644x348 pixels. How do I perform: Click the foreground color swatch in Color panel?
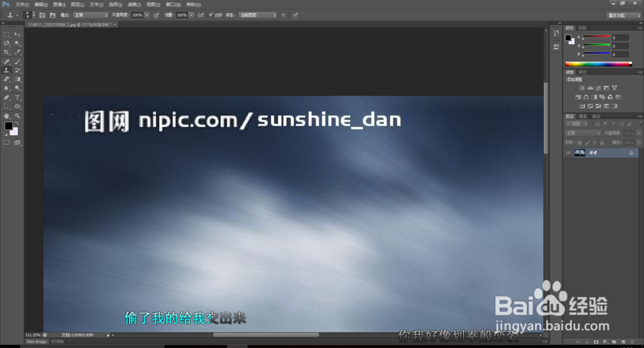568,38
